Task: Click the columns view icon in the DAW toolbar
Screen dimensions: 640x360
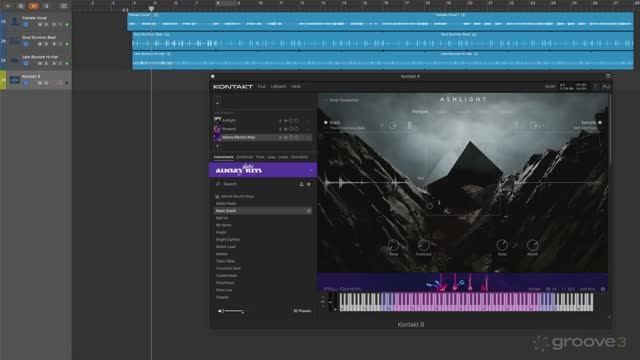Action: tap(63, 6)
